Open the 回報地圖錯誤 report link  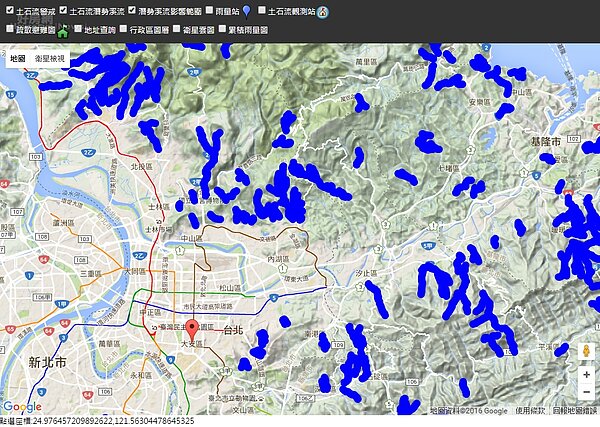[x=575, y=411]
